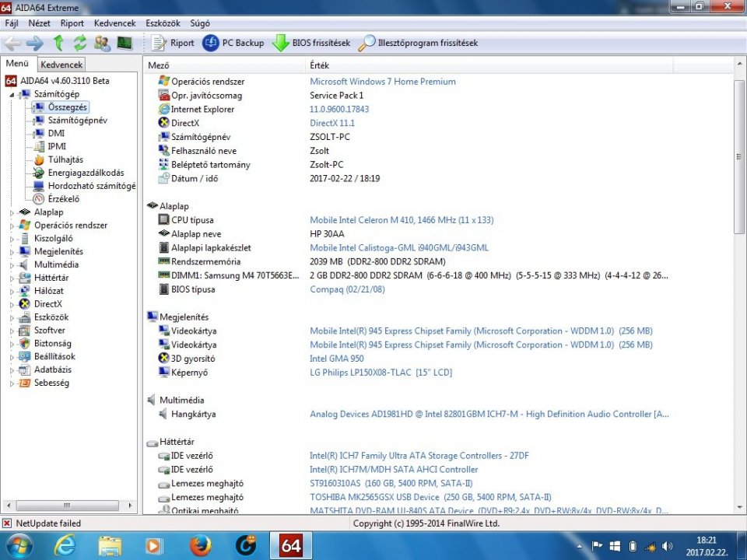Open Illesztőprogram frissítések driver updates
Screen dimensions: 747x560
(x=418, y=44)
